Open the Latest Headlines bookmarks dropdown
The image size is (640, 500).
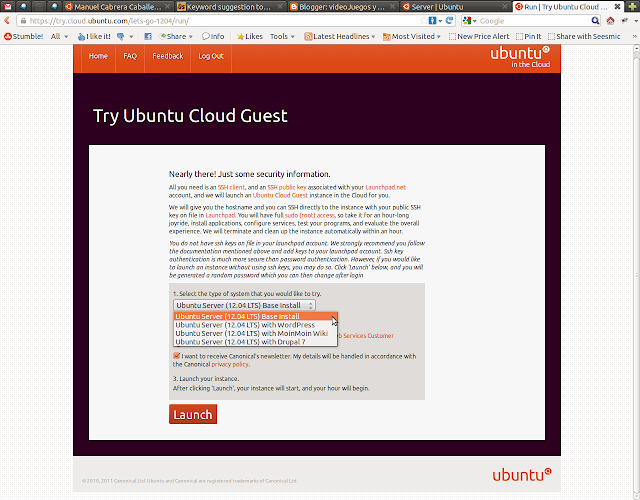pos(340,36)
